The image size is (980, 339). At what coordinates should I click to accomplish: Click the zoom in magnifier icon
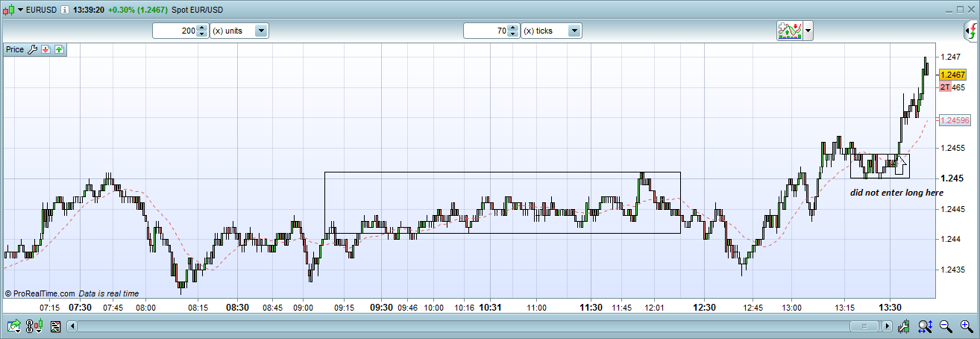click(x=966, y=326)
